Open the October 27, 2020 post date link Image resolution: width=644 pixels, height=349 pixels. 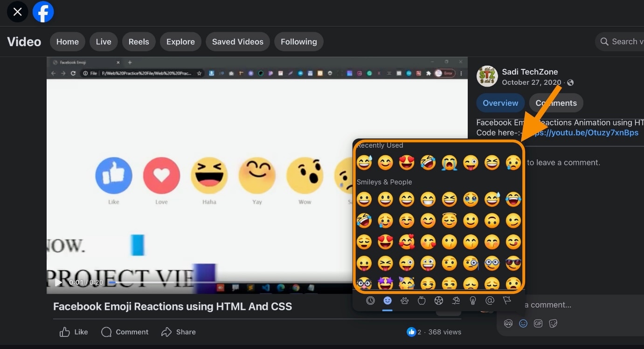[x=531, y=82]
